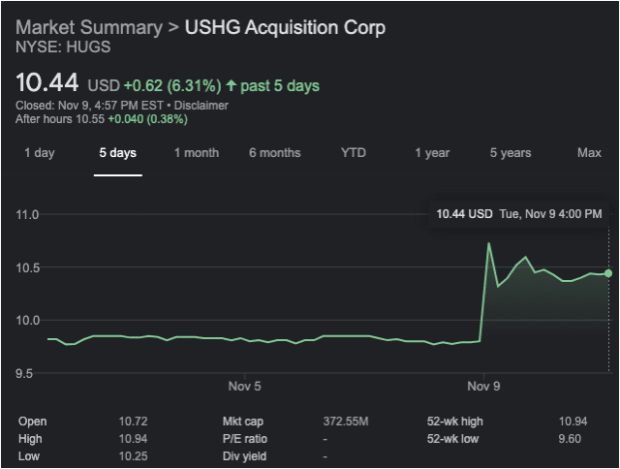Click the Low value 10.25

tap(133, 456)
